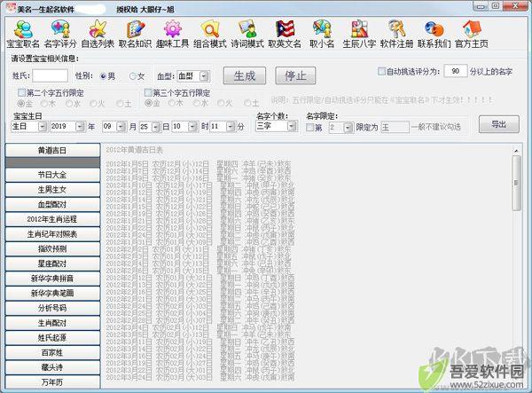
Task: Open the 宝宝取名 baby naming tool
Action: (23, 34)
